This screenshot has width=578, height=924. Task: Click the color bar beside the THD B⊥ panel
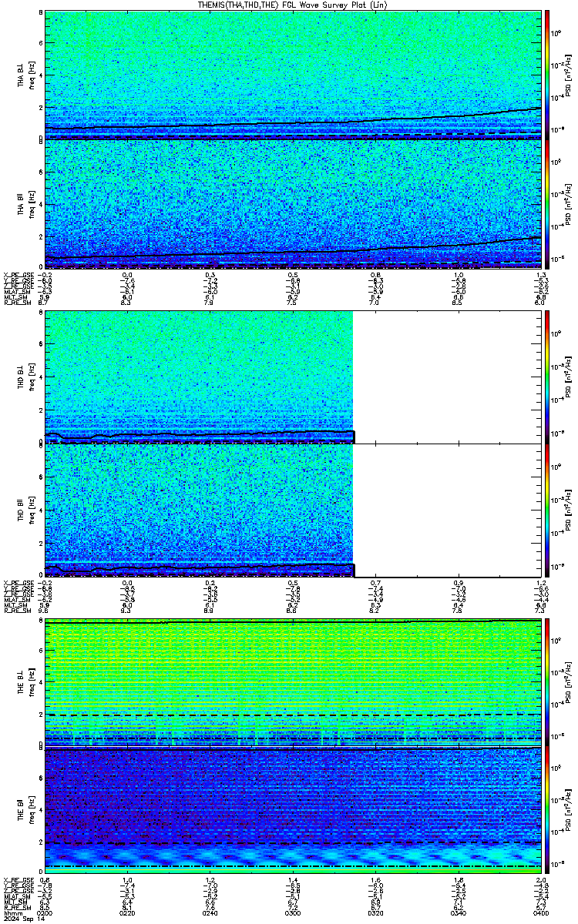[547, 377]
